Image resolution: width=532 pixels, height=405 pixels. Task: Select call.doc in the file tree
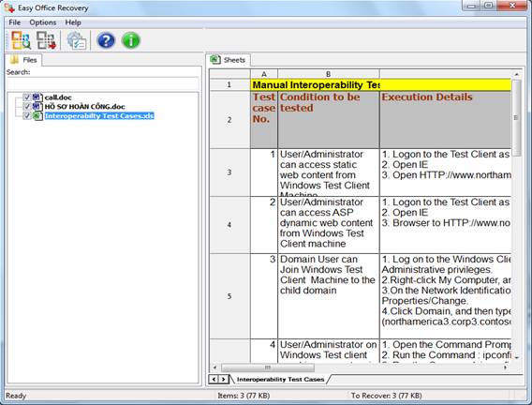(x=58, y=97)
